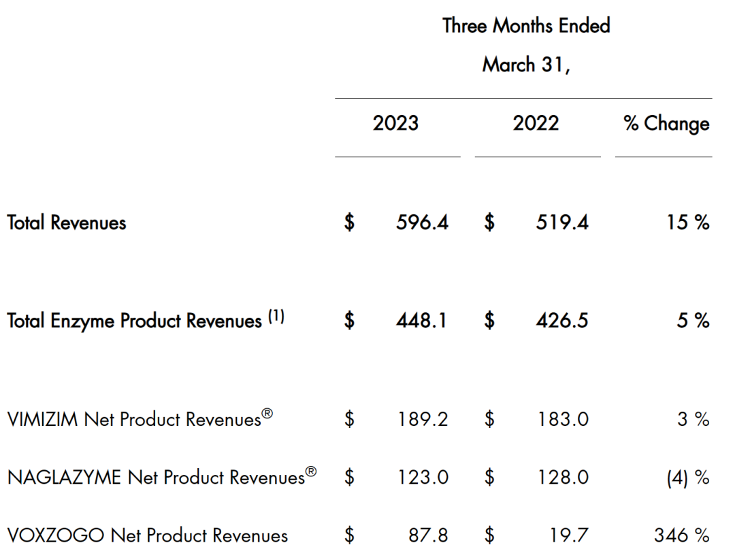Select the % Change column header
Screen dimensions: 735x560
pos(666,124)
